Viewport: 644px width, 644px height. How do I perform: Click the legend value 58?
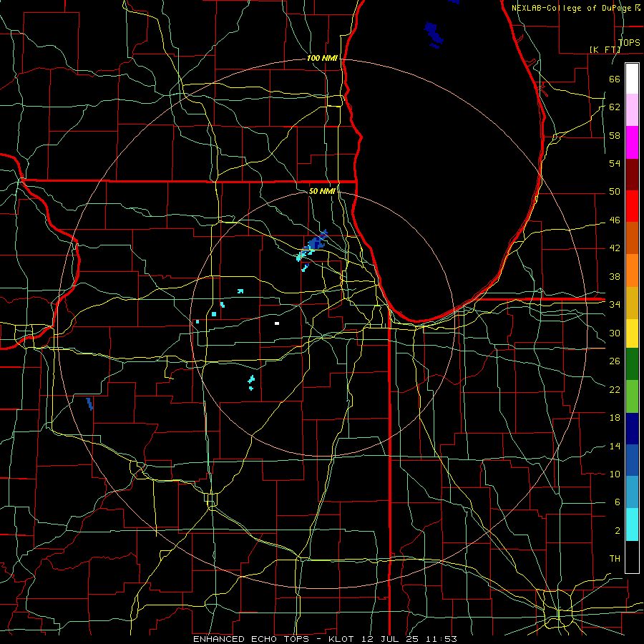click(x=615, y=135)
